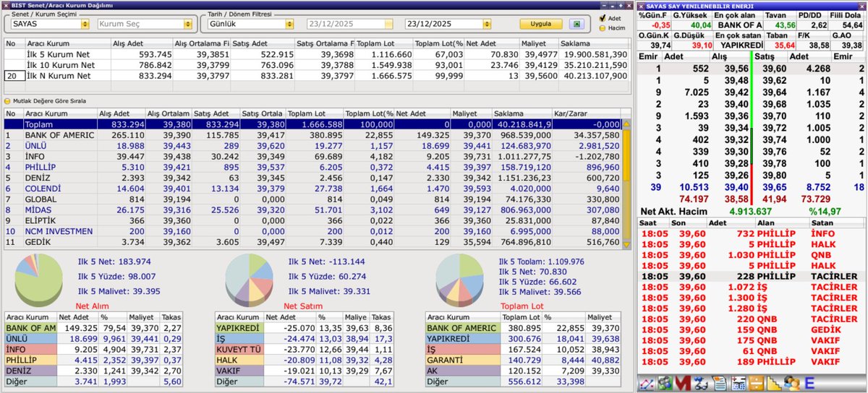Open the yellow staircase depth icon
Image resolution: width=868 pixels, height=393 pixels.
774,383
